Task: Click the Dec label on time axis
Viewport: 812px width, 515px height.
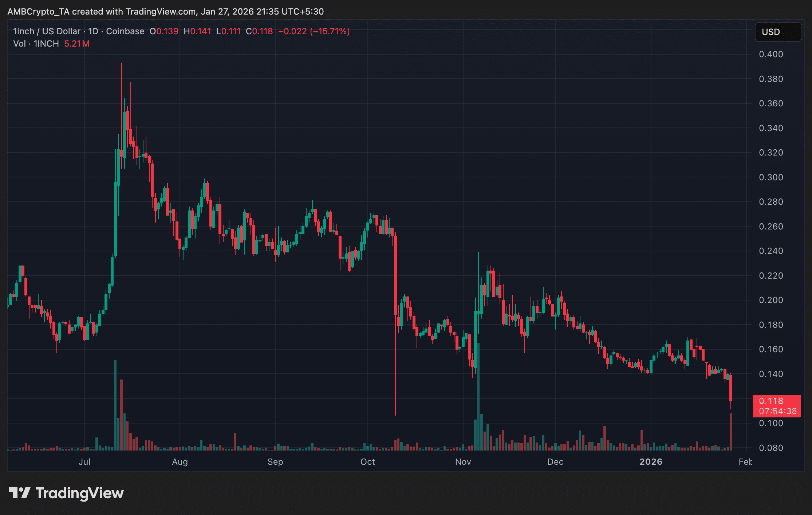Action: 555,462
